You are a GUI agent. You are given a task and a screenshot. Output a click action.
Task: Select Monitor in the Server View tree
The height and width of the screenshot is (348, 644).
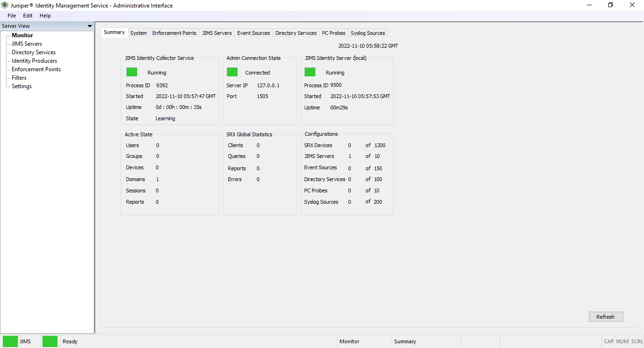23,35
